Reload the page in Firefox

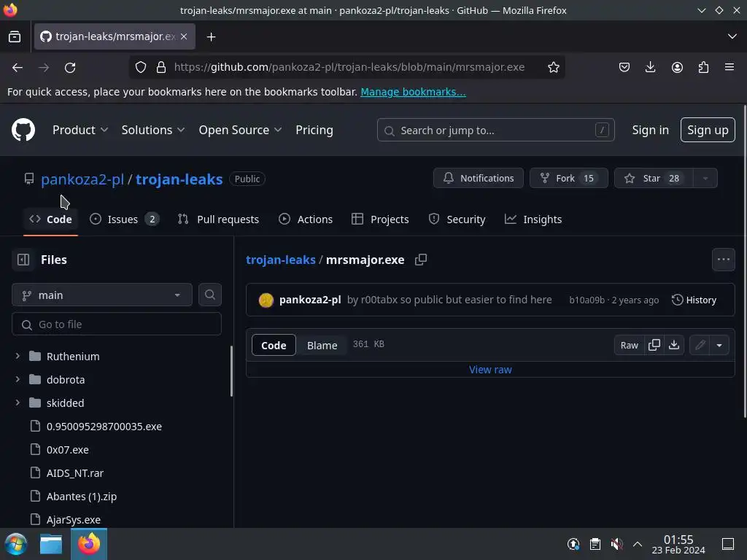click(x=70, y=68)
